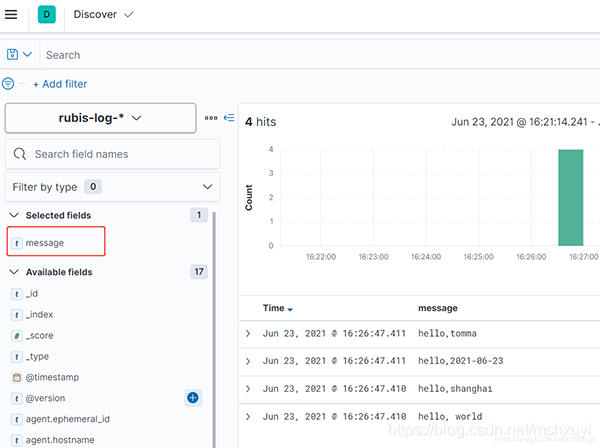Screen dimensions: 600x448
Task: Click the hello,tomma message cell
Action: [x=447, y=334]
